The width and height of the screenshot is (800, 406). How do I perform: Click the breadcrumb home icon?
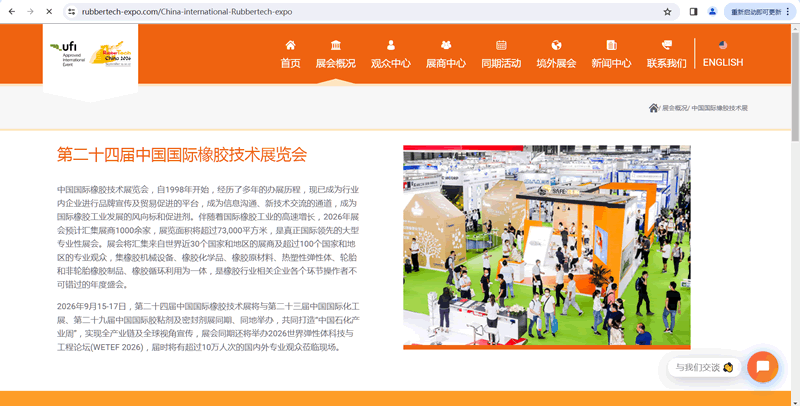pos(653,107)
